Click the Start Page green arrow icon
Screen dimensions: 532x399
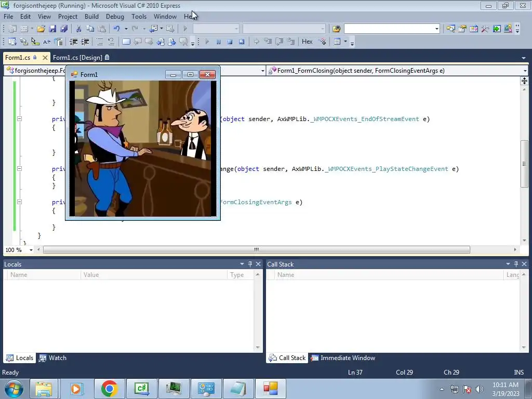click(x=497, y=29)
